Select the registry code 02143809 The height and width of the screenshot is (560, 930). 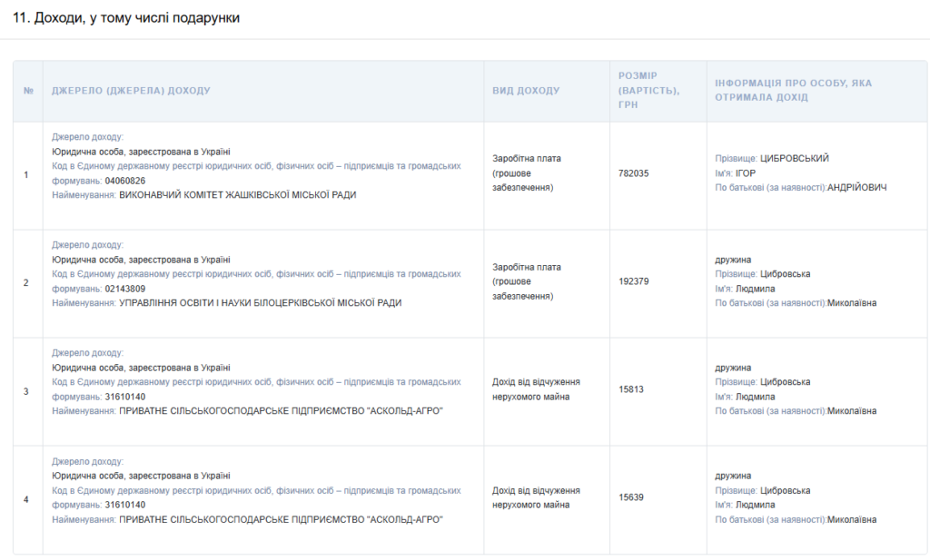click(125, 289)
